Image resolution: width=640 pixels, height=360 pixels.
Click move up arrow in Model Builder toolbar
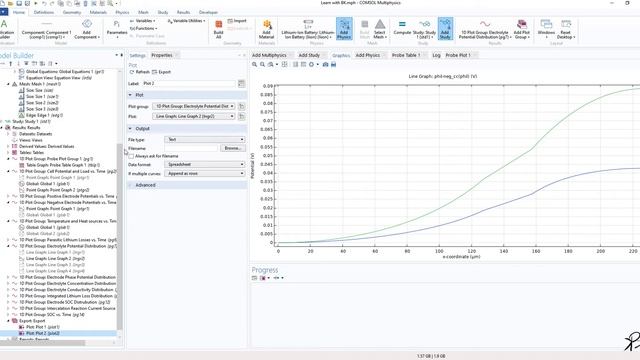click(11, 64)
